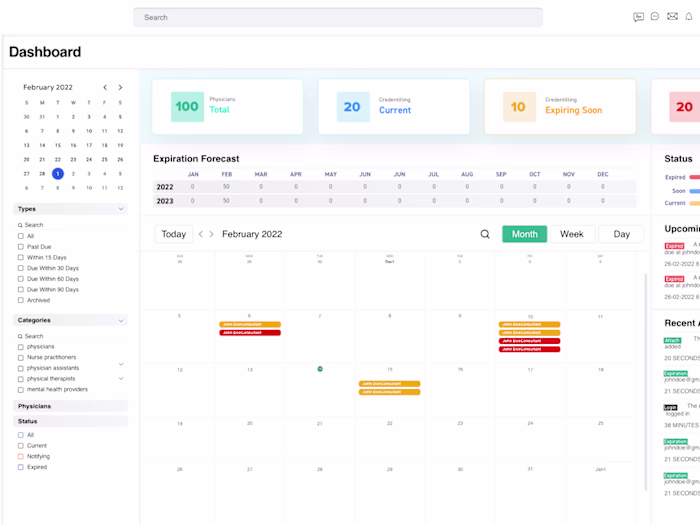Viewport: 700px width, 525px height.
Task: Click the 20 Credentialing Current badge
Action: 353,107
